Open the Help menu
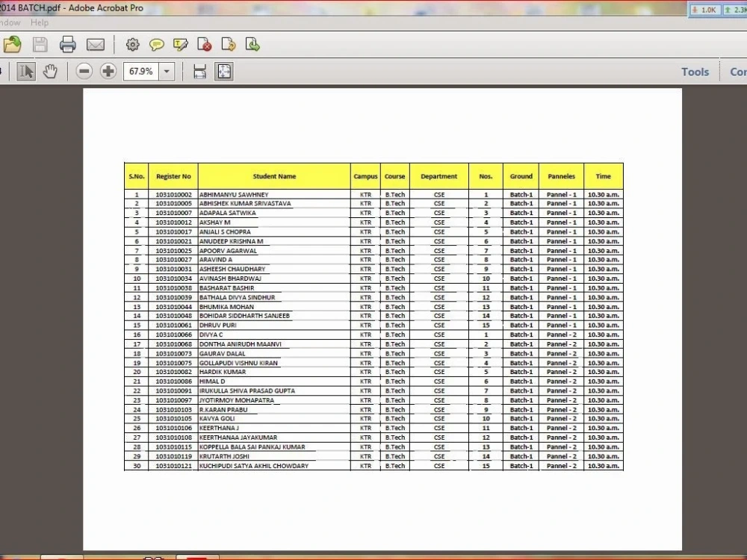This screenshot has width=747, height=560. [40, 22]
